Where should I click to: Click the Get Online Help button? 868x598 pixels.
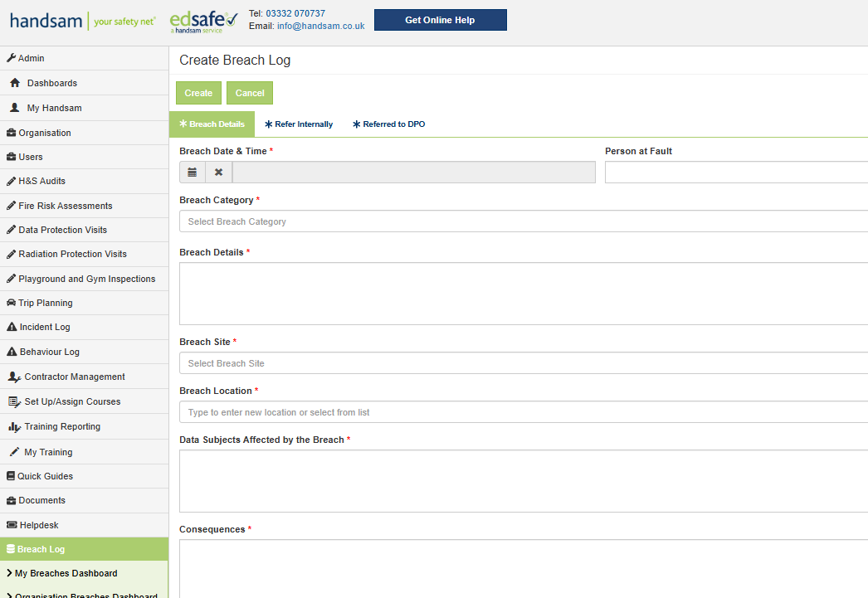pos(440,20)
